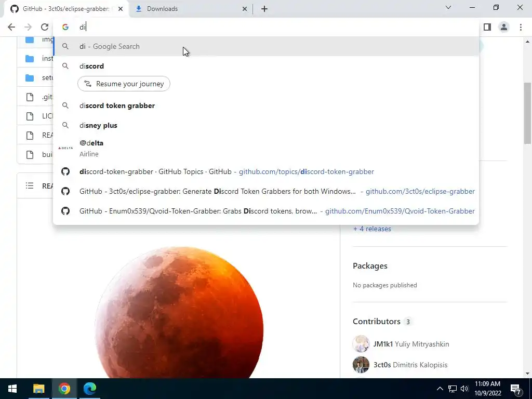532x399 pixels.
Task: Open the Contributors section heading
Action: tap(377, 321)
